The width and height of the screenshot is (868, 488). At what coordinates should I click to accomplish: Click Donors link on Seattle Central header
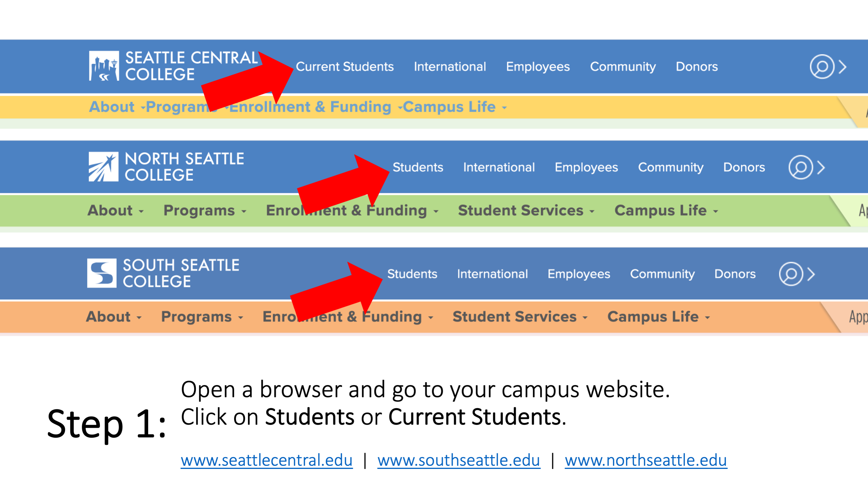[698, 66]
